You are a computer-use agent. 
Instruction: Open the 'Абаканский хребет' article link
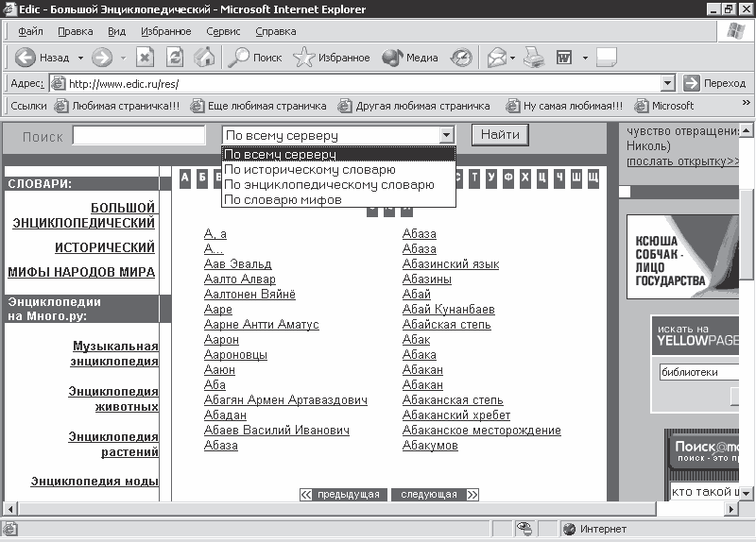coord(456,415)
